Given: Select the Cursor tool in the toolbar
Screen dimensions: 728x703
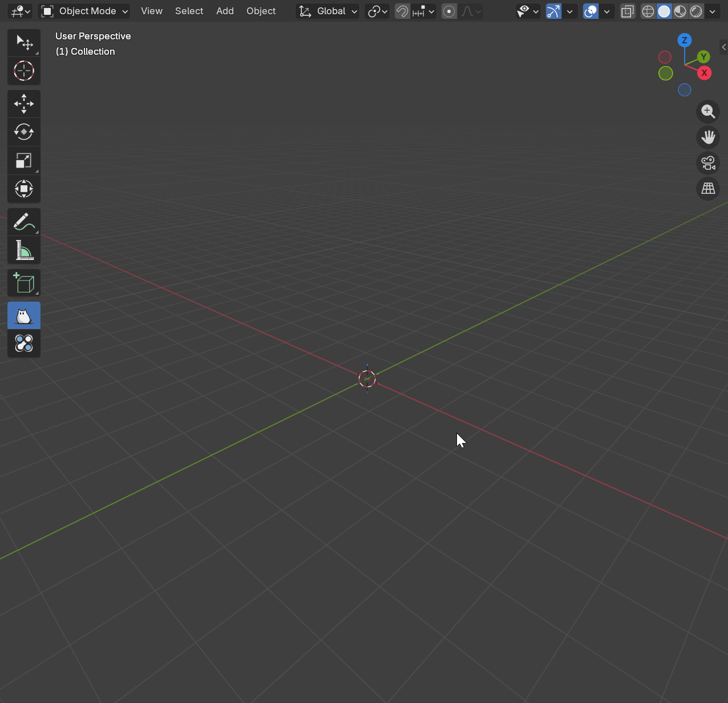Looking at the screenshot, I should point(23,71).
